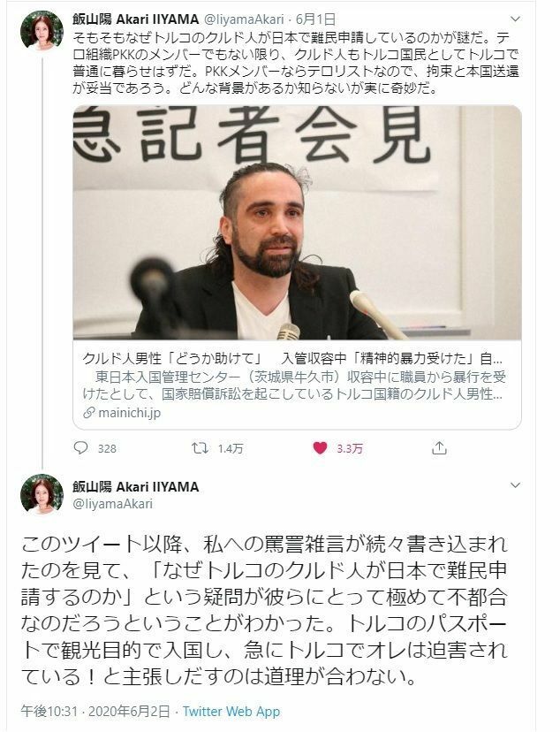This screenshot has width=560, height=732.
Task: Open the profile avatar on the second tweet
Action: pos(42,494)
